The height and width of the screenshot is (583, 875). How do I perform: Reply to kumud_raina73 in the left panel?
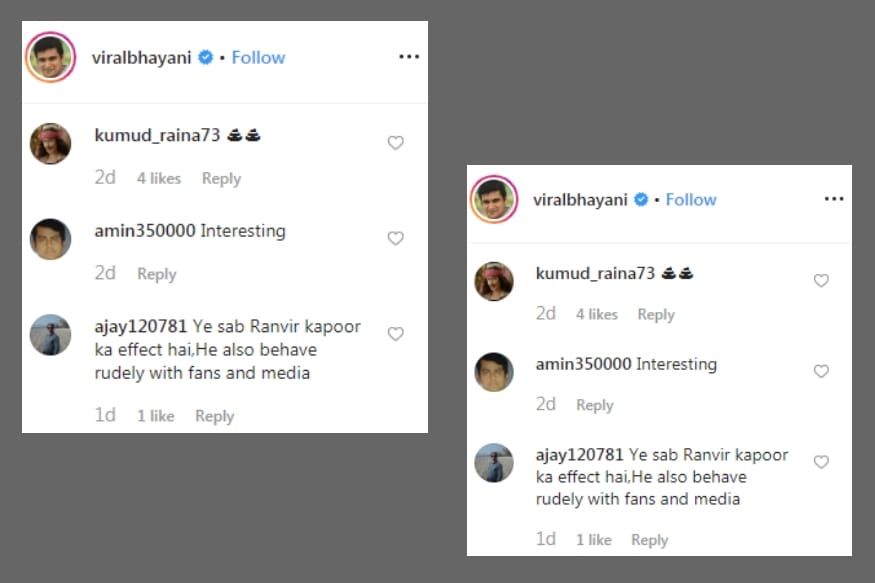click(x=221, y=178)
